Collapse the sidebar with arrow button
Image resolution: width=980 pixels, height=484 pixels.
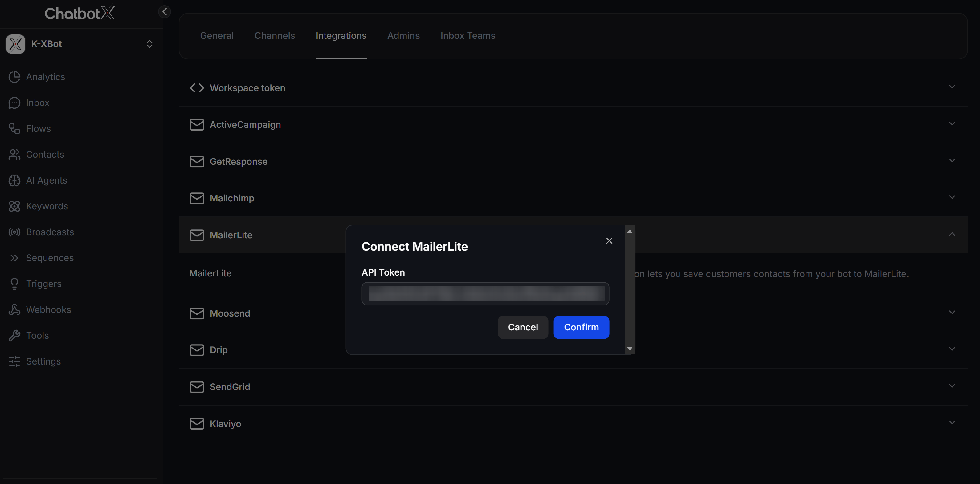pos(164,12)
